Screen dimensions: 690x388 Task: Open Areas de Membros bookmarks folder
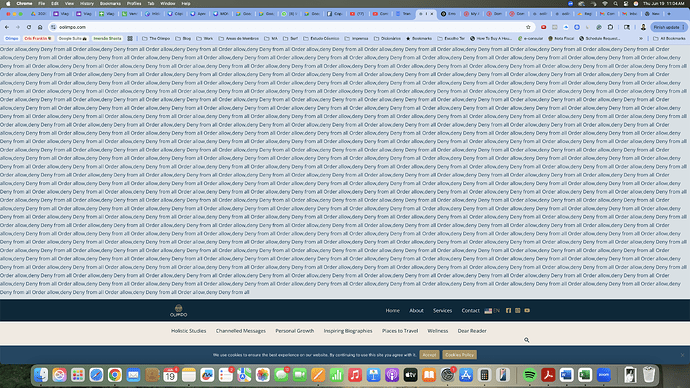(x=239, y=39)
